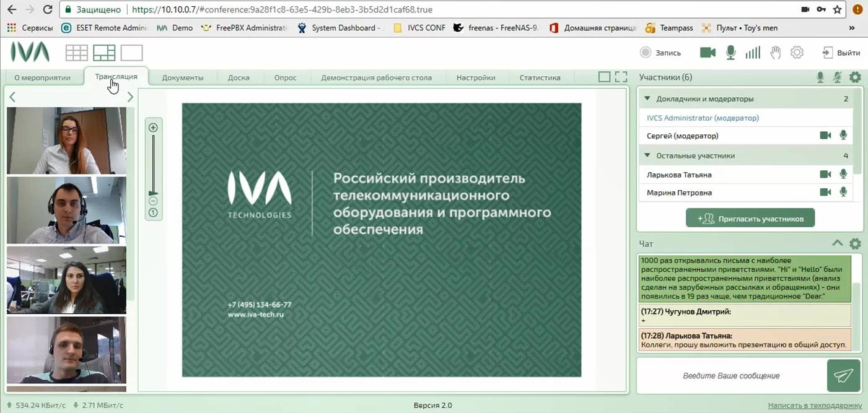Screen dimensions: 868x413
Task: Toggle camera for Ларькова Татьяна
Action: point(825,175)
